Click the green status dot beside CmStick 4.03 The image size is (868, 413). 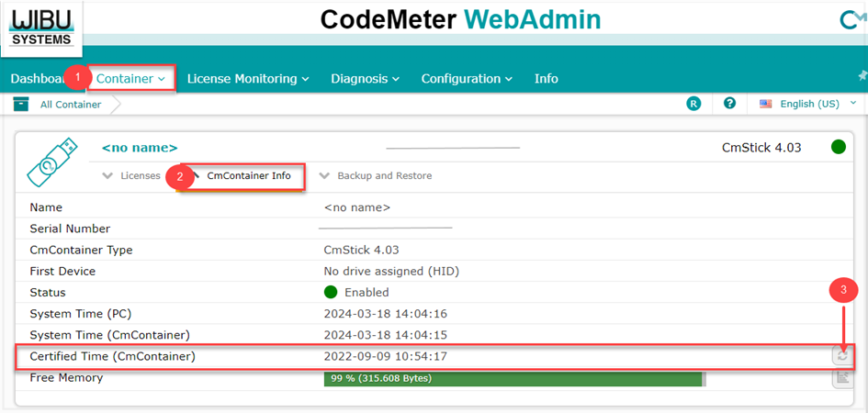coord(838,147)
